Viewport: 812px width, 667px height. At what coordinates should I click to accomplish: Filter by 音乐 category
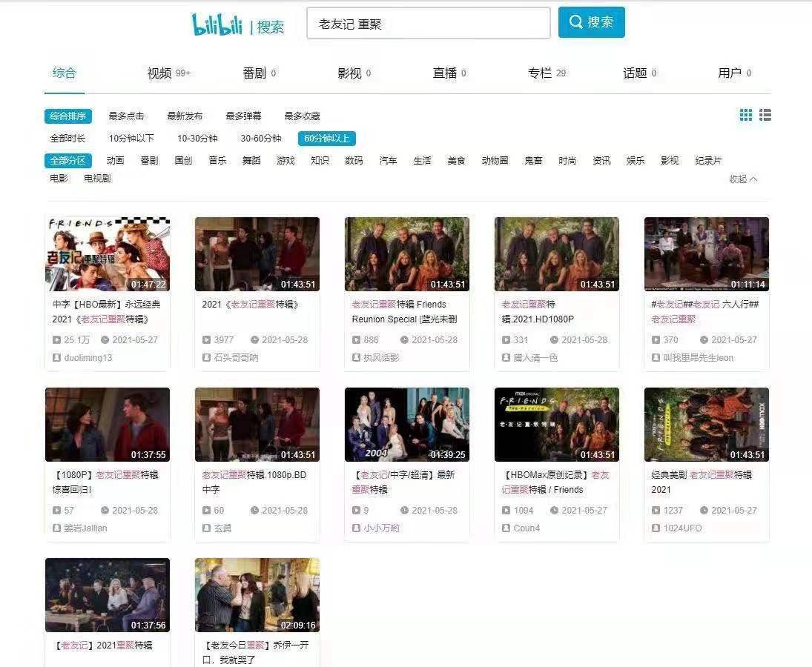tap(217, 160)
